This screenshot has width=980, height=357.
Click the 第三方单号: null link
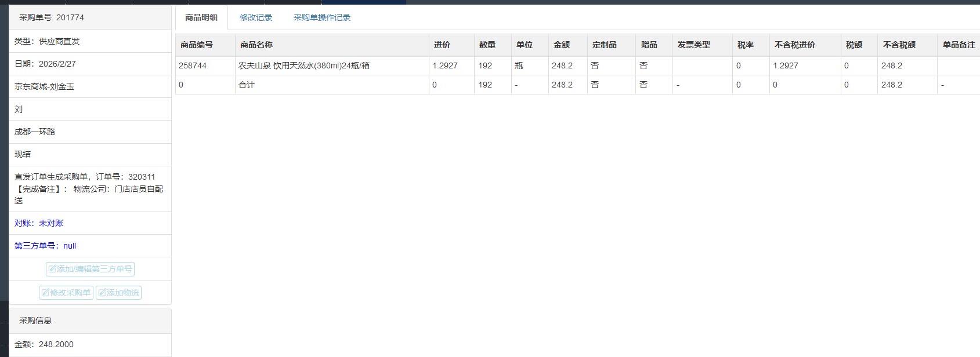tap(45, 246)
